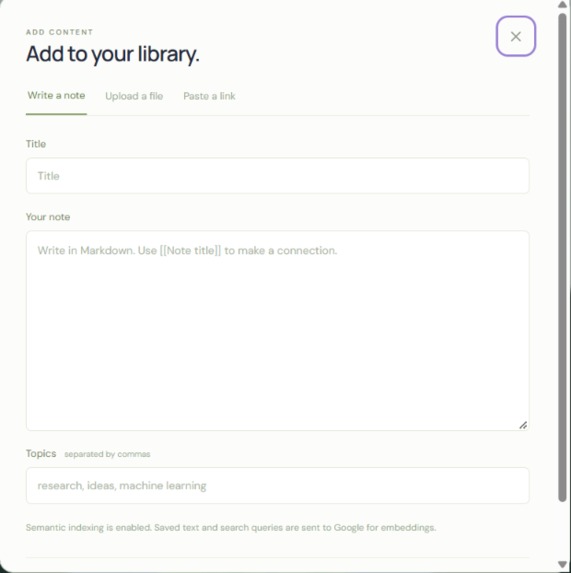The width and height of the screenshot is (571, 573).
Task: Open the Paste a link tab
Action: click(209, 96)
